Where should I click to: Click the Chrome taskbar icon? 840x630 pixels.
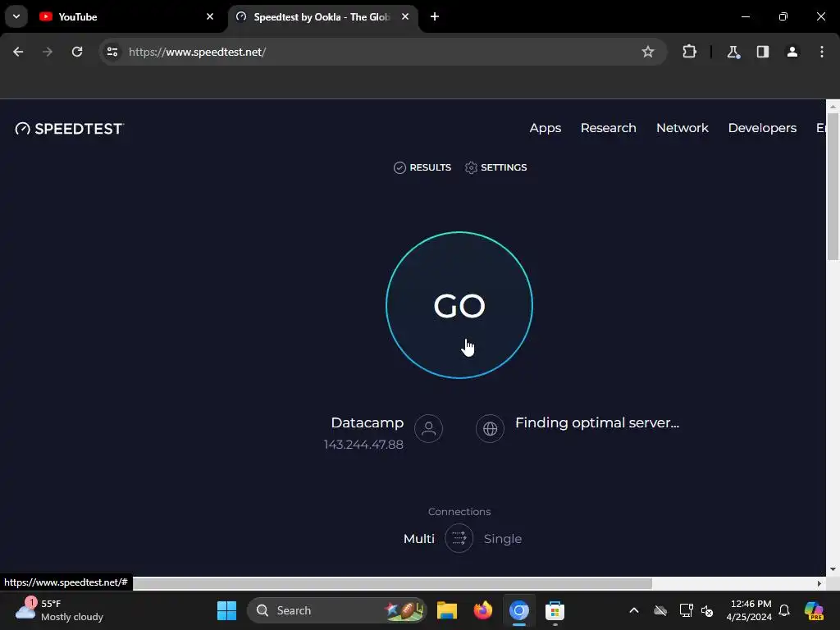(518, 610)
